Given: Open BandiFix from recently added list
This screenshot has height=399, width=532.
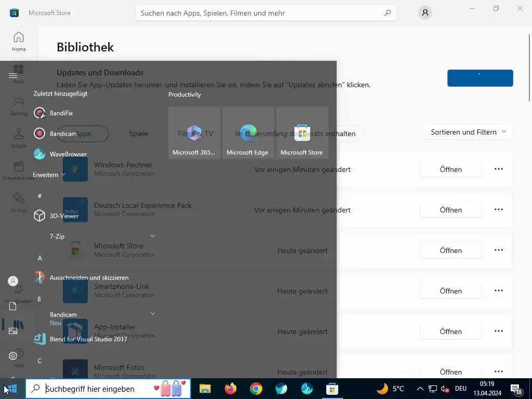Looking at the screenshot, I should pyautogui.click(x=61, y=113).
